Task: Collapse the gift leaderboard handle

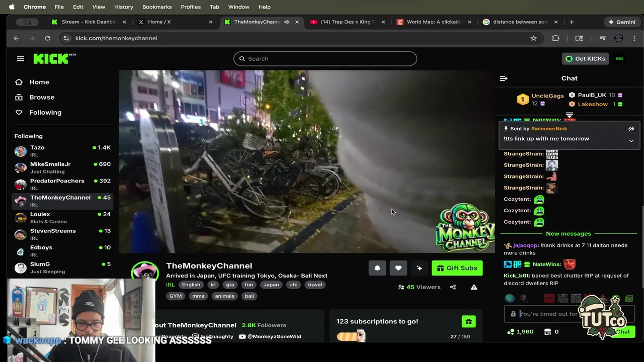Action: click(570, 115)
